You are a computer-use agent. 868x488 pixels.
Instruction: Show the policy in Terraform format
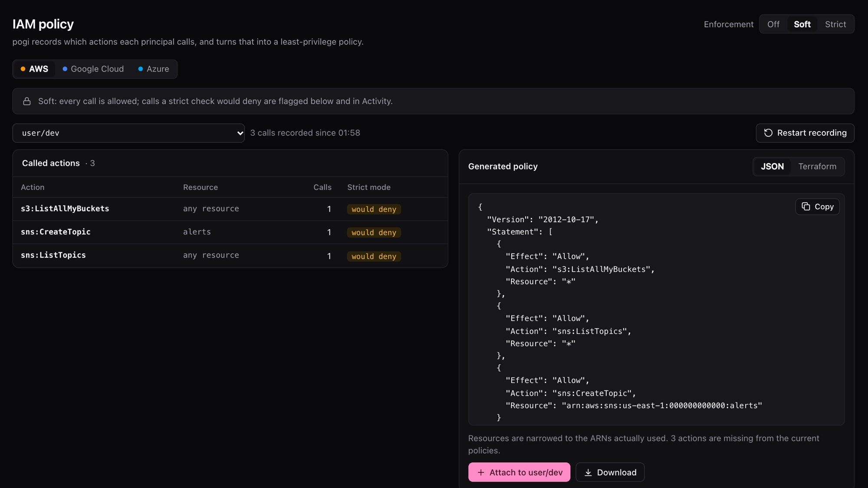pyautogui.click(x=817, y=167)
